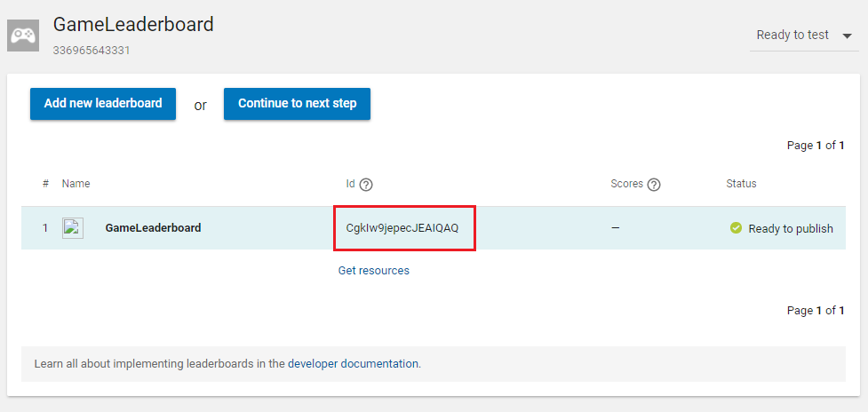Image resolution: width=868 pixels, height=412 pixels.
Task: Click the Id column header label
Action: [350, 184]
